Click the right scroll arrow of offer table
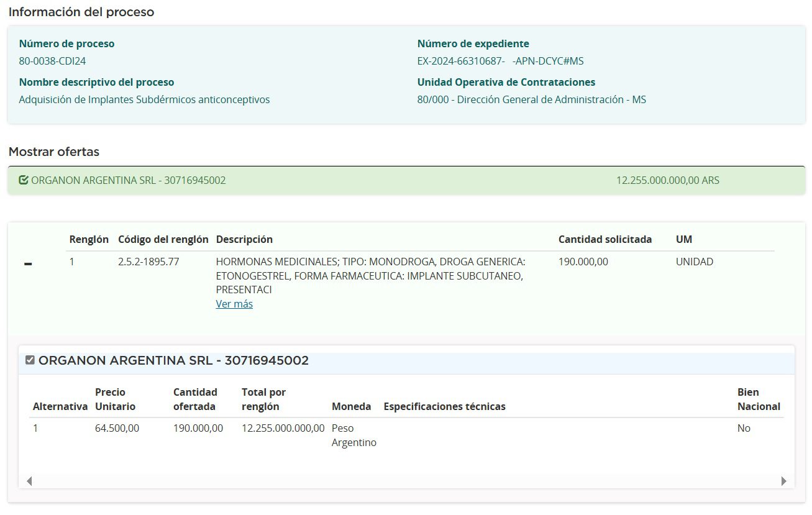 (x=783, y=481)
